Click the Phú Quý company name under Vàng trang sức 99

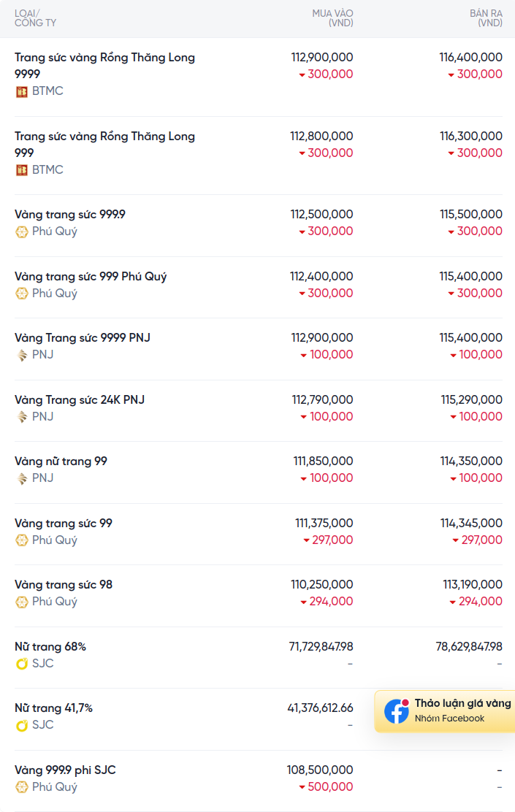(54, 540)
